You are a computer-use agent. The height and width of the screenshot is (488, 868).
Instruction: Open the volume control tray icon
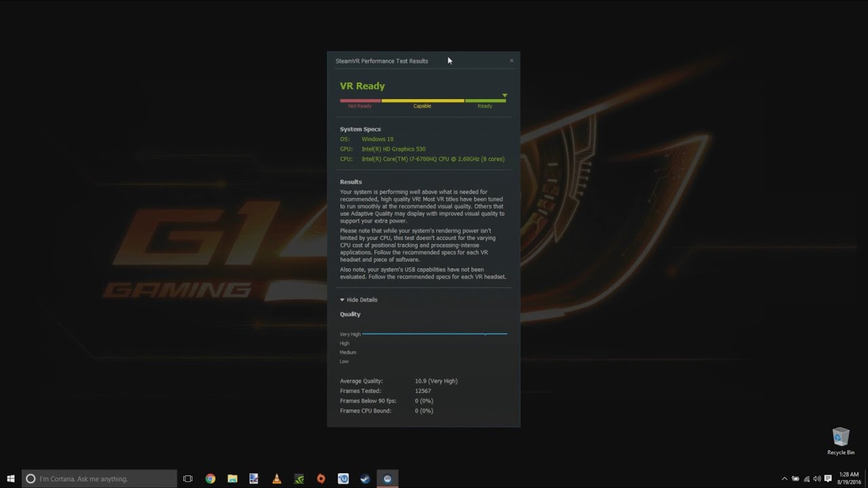pyautogui.click(x=816, y=479)
